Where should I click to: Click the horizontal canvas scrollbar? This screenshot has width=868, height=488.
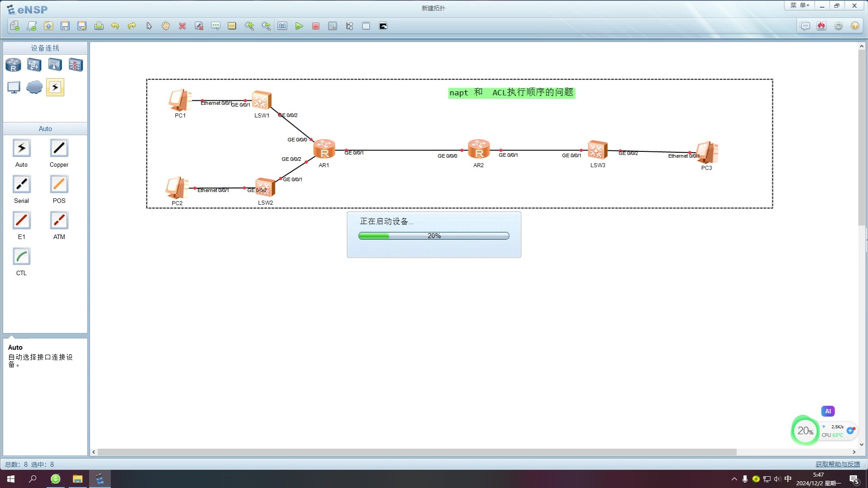[417, 452]
